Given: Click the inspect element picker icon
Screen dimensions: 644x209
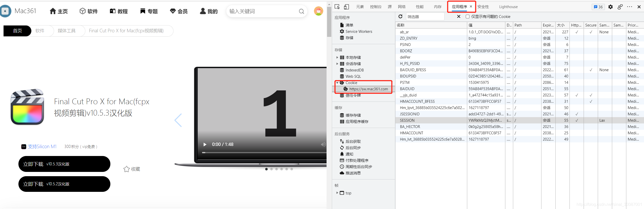Looking at the screenshot, I should (337, 7).
